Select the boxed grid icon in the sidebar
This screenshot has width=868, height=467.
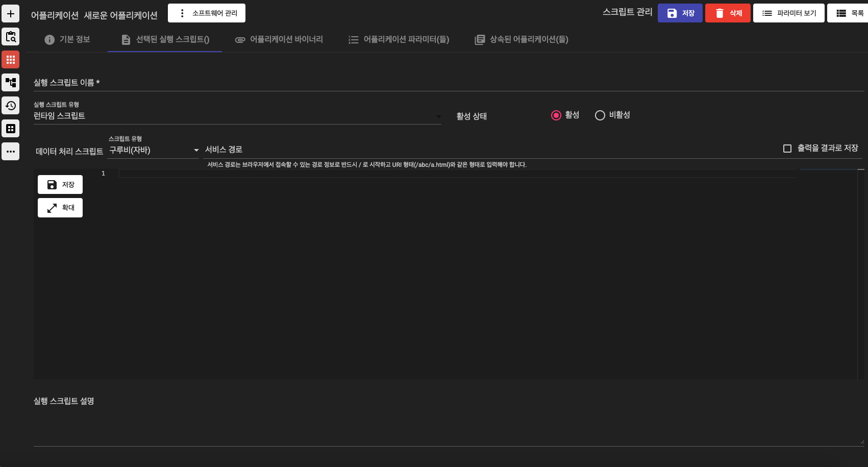point(10,128)
